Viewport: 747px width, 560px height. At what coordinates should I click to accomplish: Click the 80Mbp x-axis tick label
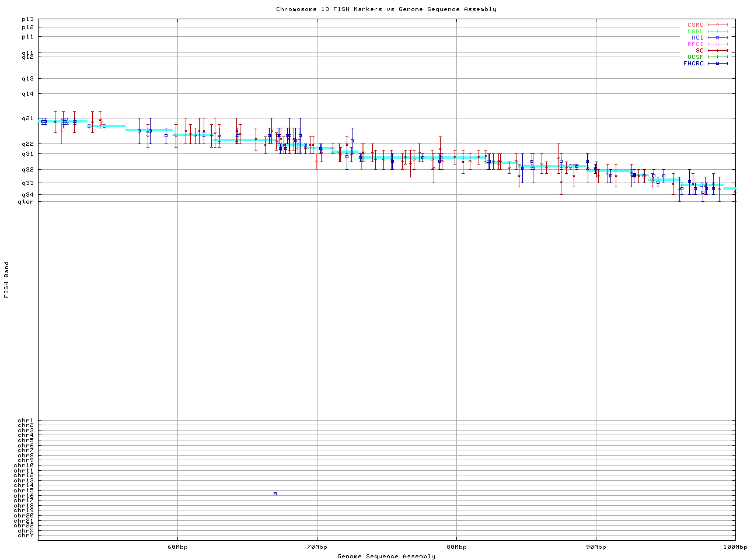tap(456, 547)
